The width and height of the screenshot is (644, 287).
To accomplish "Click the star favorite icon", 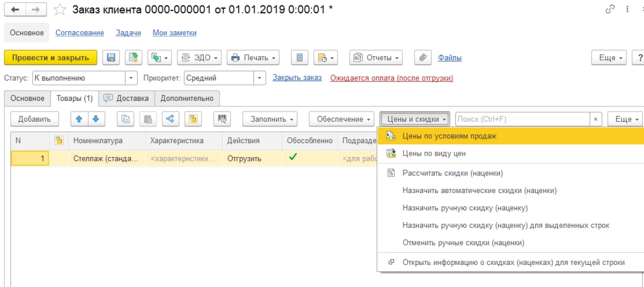I will [x=60, y=10].
